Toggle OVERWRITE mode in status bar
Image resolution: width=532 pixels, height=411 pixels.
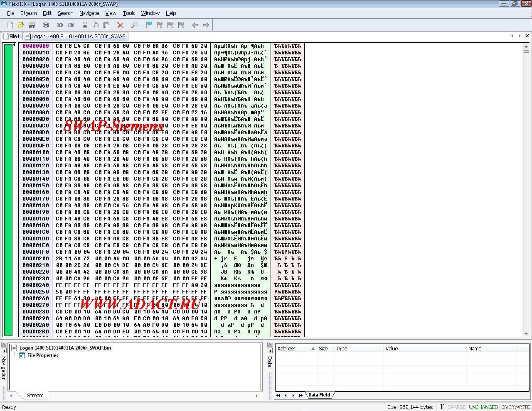[x=515, y=407]
